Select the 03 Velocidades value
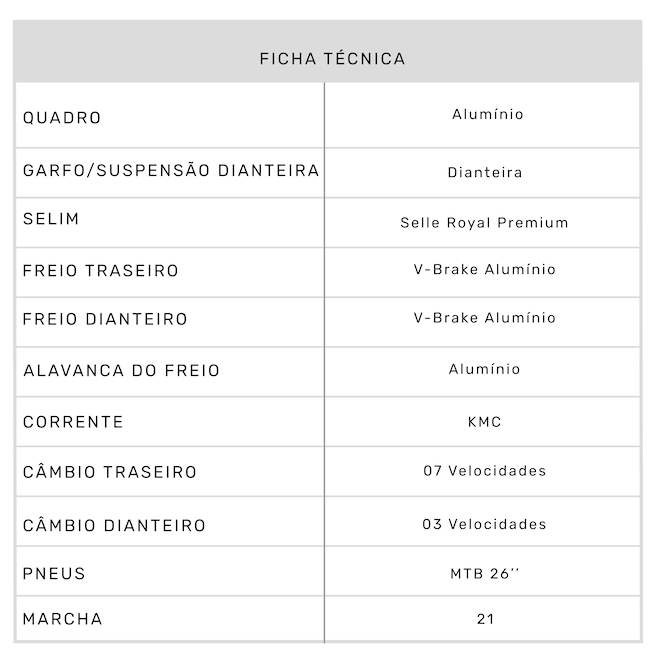660x660 pixels. 484,525
